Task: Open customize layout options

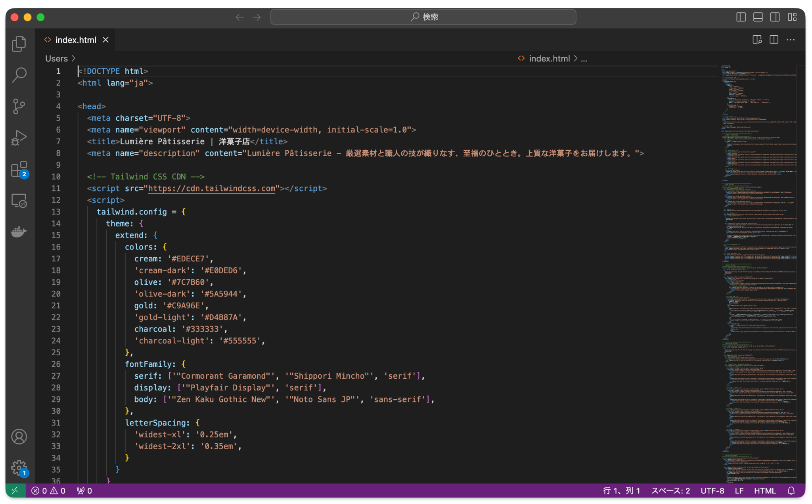Action: pyautogui.click(x=792, y=17)
